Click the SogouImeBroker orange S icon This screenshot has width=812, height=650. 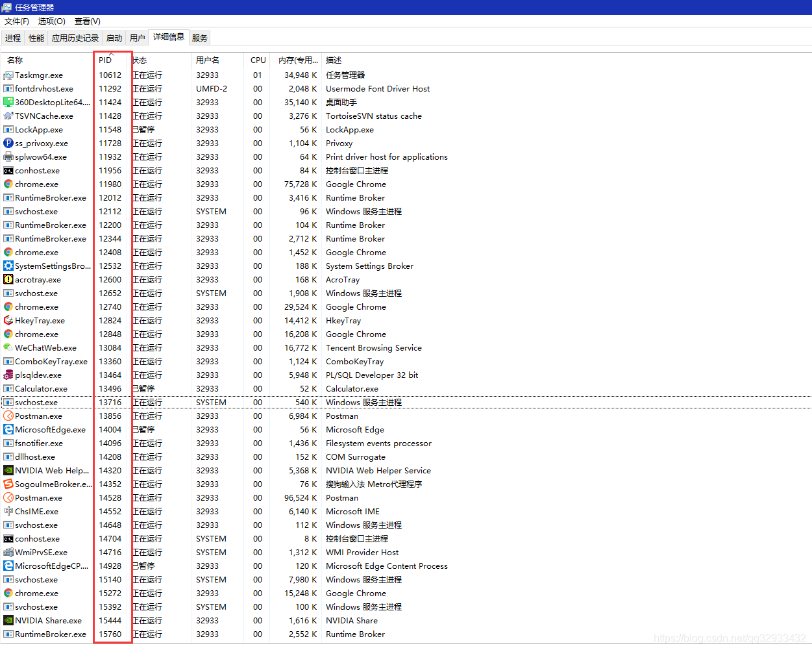click(8, 484)
